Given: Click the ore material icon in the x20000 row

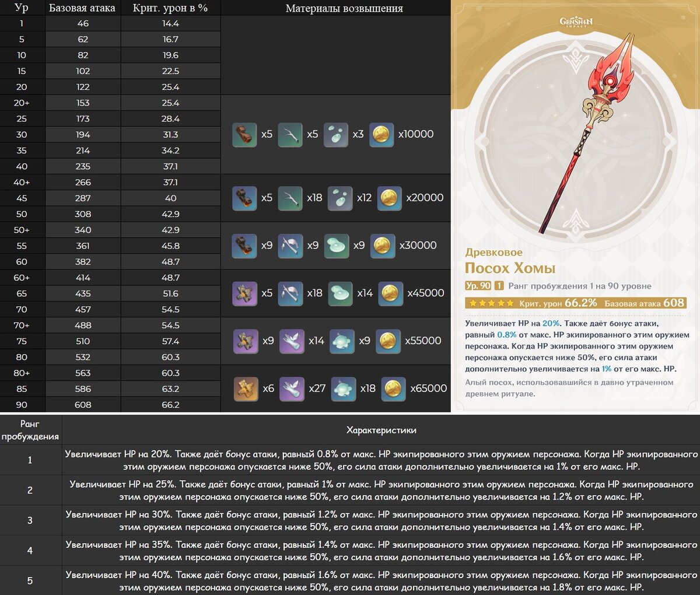Looking at the screenshot, I should (x=244, y=198).
